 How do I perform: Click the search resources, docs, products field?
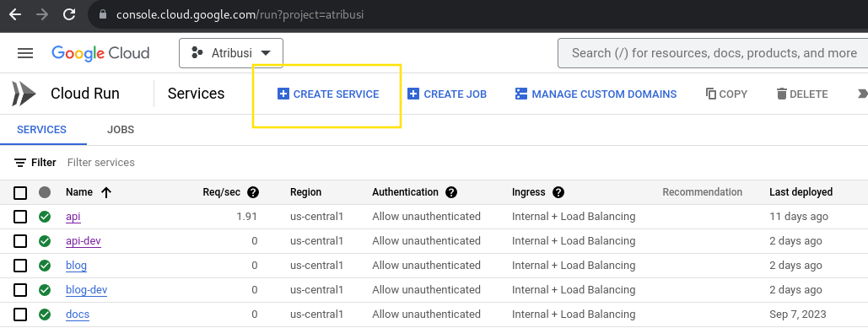click(713, 53)
